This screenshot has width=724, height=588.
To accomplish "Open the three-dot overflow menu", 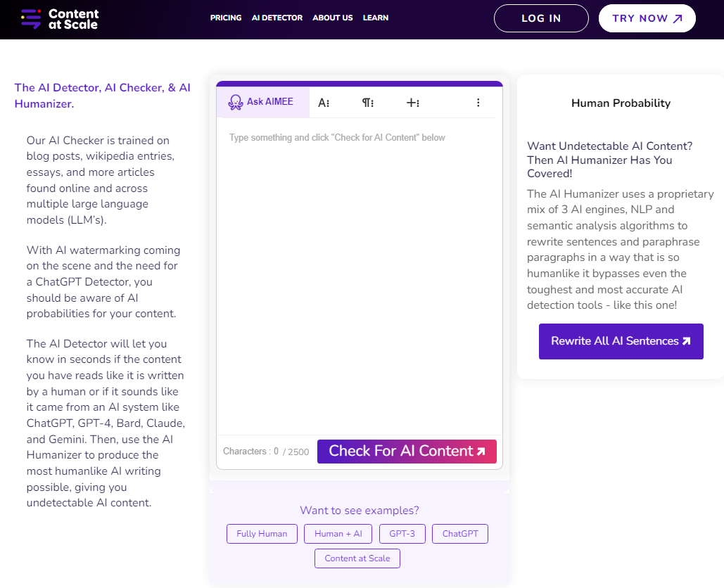I will point(478,102).
